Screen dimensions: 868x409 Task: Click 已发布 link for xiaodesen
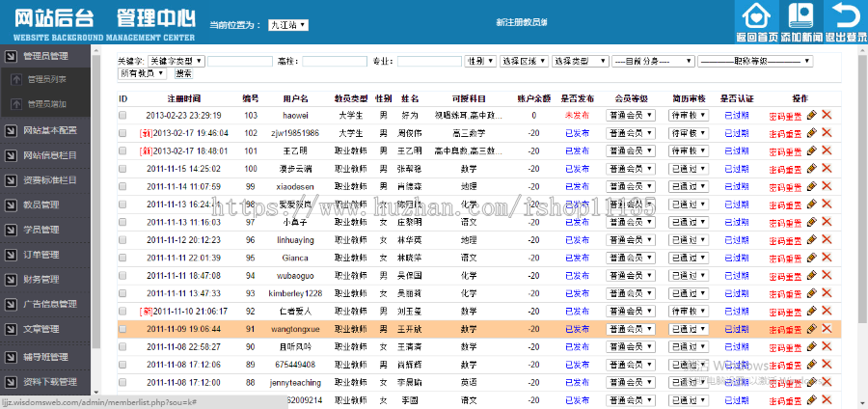[577, 186]
